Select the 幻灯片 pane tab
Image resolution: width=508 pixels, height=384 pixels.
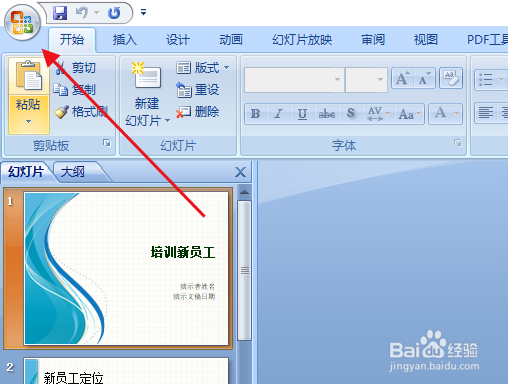pyautogui.click(x=26, y=172)
